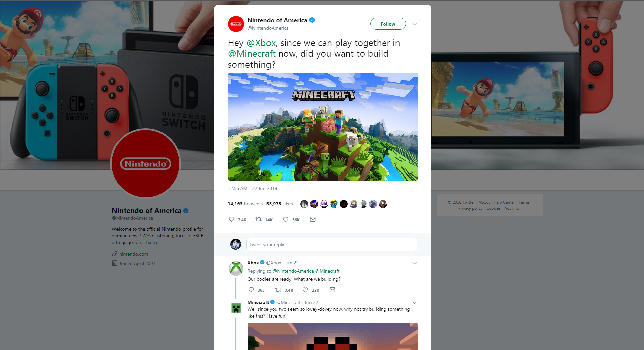Open the options chevron on Minecraft's reply
The image size is (644, 350).
tap(414, 303)
